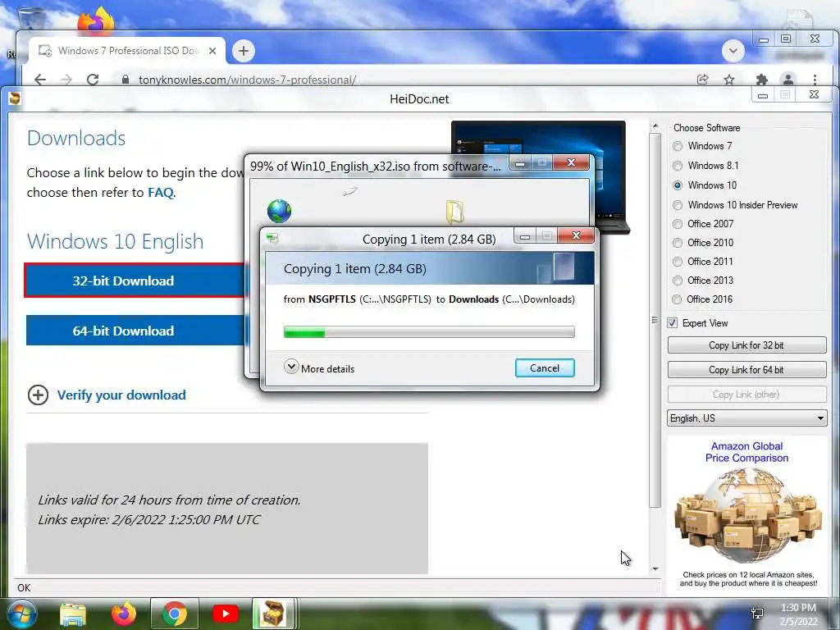
Task: Click the copy dialog title bar icon
Action: pyautogui.click(x=272, y=239)
